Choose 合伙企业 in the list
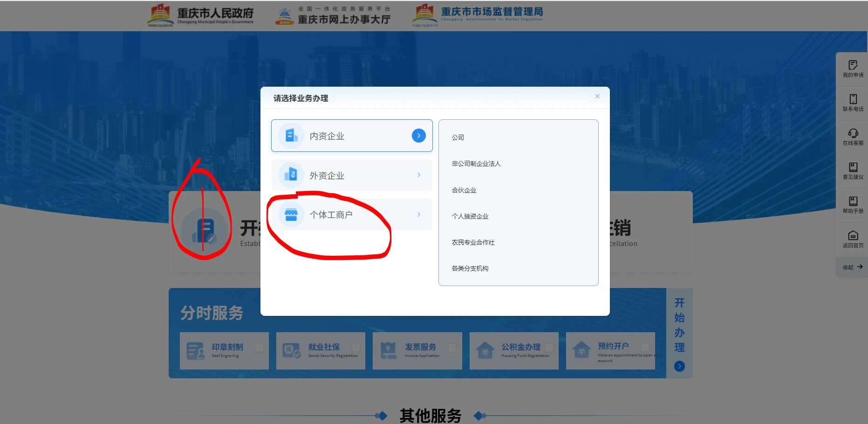The image size is (868, 424). tap(464, 190)
